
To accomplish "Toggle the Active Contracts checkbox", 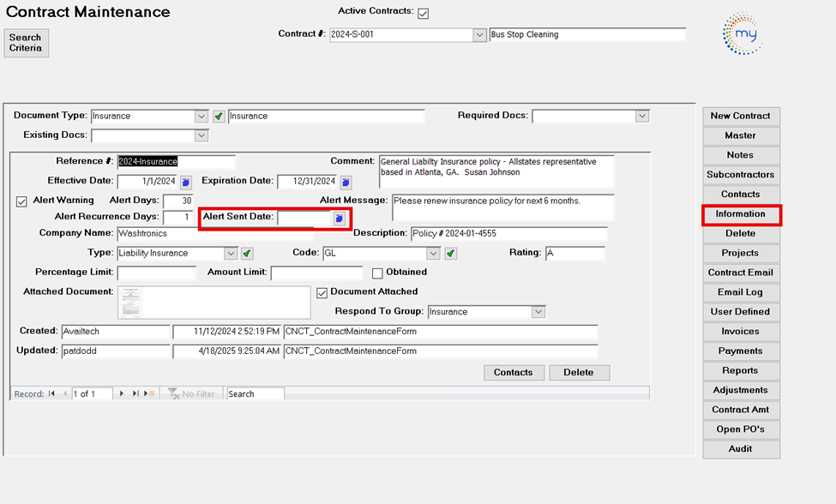I will [x=423, y=13].
